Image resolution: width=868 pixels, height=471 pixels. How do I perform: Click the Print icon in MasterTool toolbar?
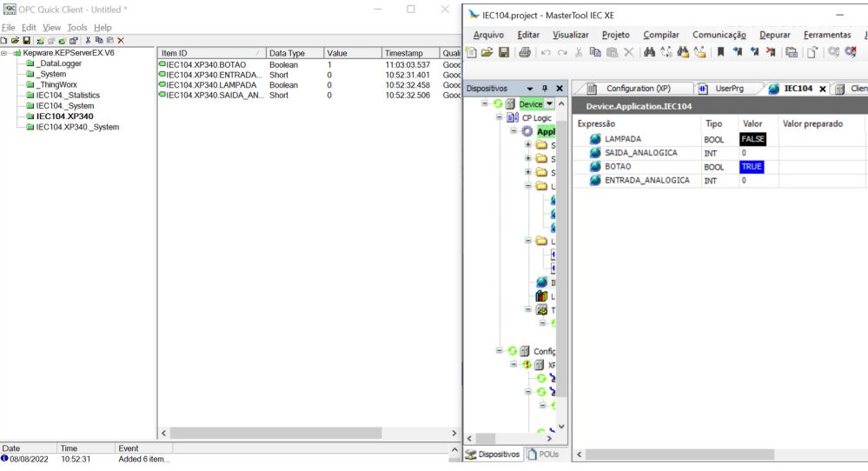[525, 52]
